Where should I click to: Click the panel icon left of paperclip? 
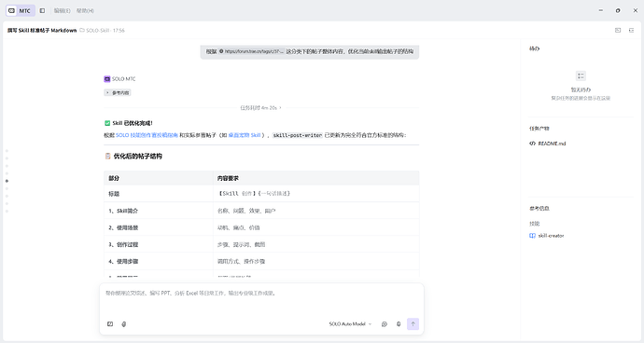coord(110,324)
